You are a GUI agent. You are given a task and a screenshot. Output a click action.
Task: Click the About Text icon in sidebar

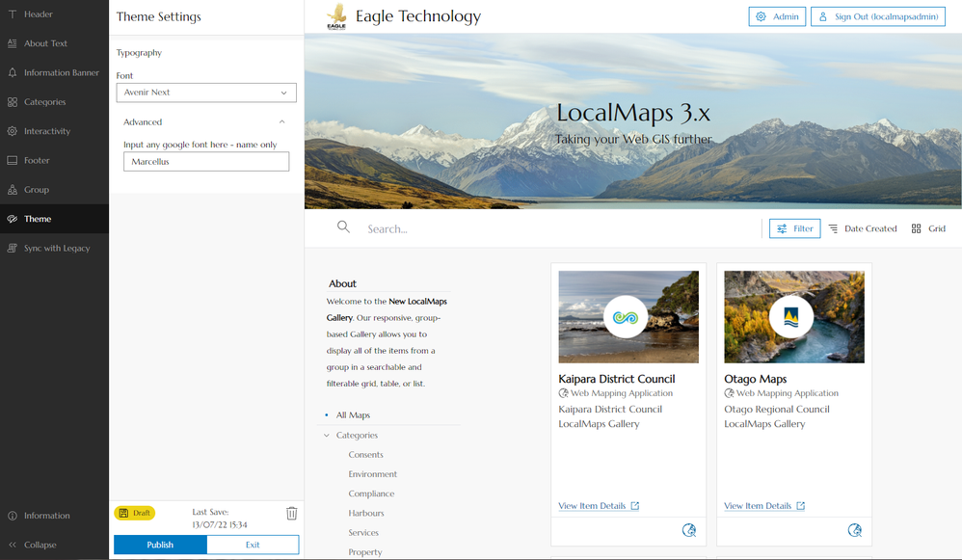pos(13,43)
